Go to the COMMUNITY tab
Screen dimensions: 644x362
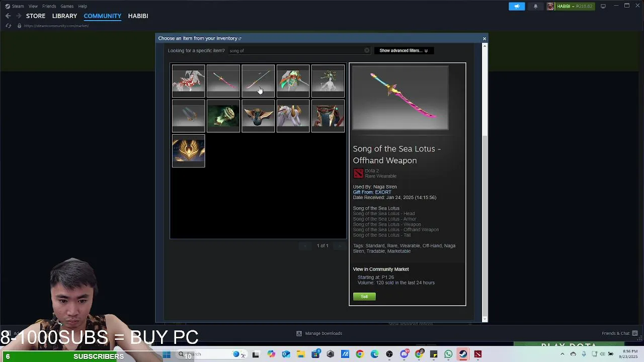coord(103,16)
